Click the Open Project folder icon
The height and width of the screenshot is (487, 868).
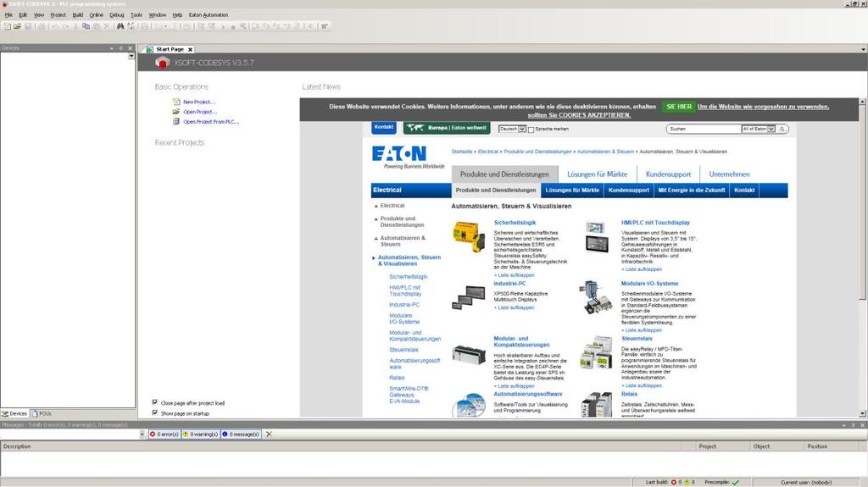point(176,112)
